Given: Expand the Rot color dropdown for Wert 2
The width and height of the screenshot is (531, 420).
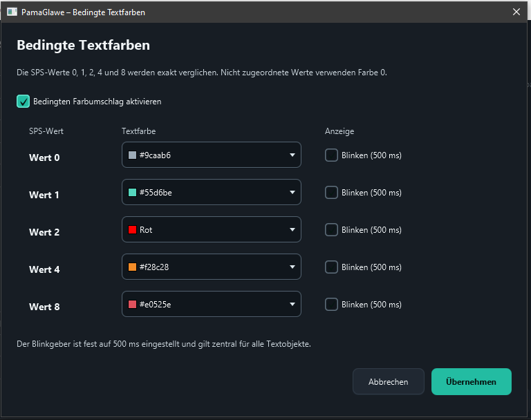Looking at the screenshot, I should [x=212, y=229].
